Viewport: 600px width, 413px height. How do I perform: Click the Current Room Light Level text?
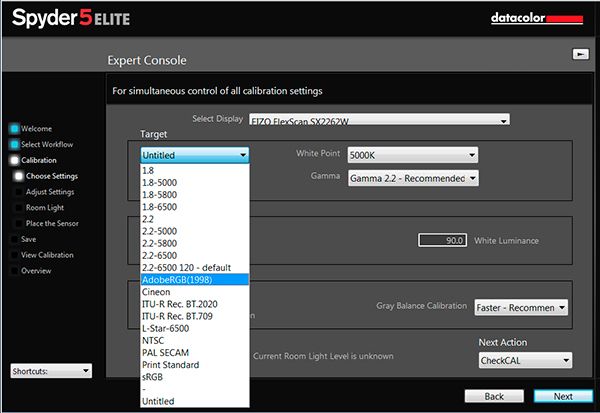coord(323,356)
